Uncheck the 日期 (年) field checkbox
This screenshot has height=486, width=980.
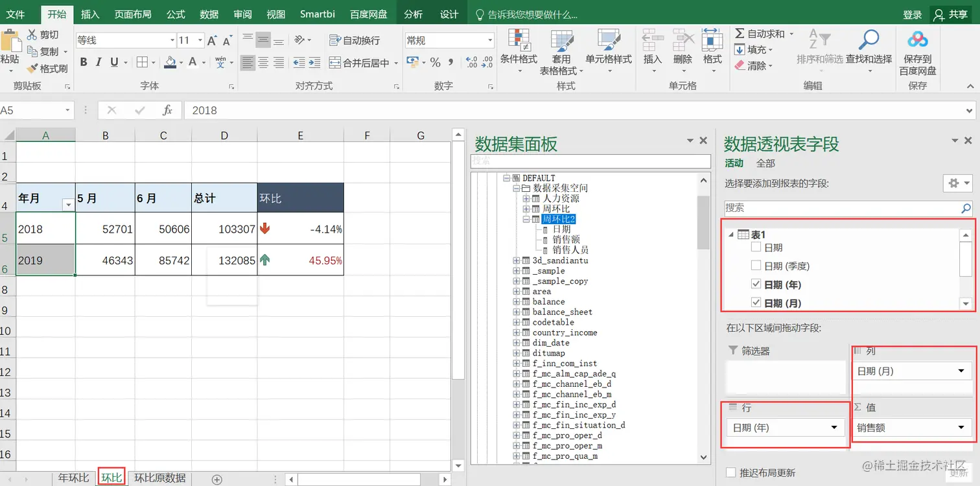click(x=756, y=285)
